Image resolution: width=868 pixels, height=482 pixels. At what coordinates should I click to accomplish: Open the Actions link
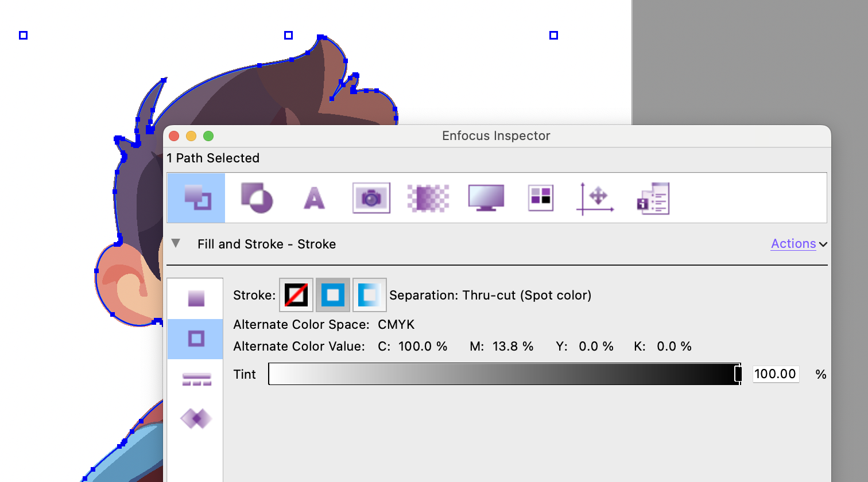(793, 244)
